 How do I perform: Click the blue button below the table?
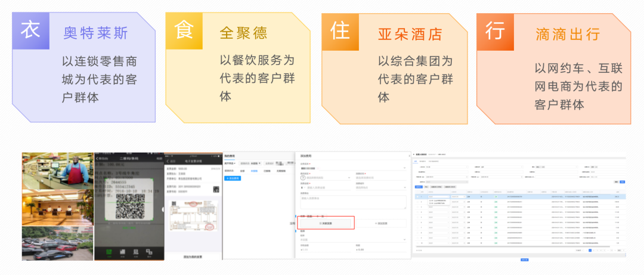[525, 260]
